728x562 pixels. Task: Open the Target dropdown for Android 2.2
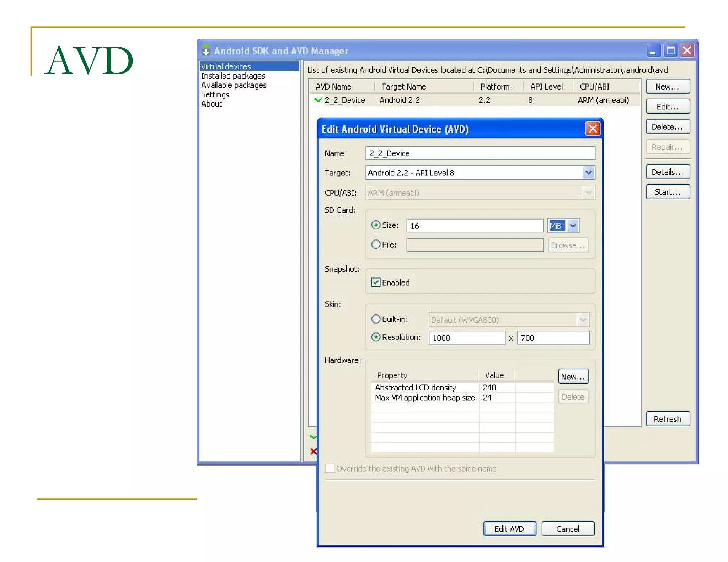click(589, 173)
